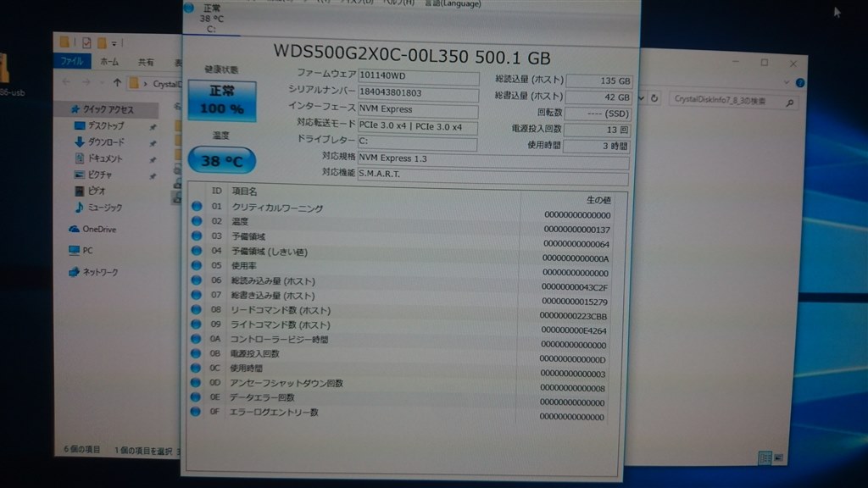Open the 共有 ribbon tab in Explorer

[146, 63]
